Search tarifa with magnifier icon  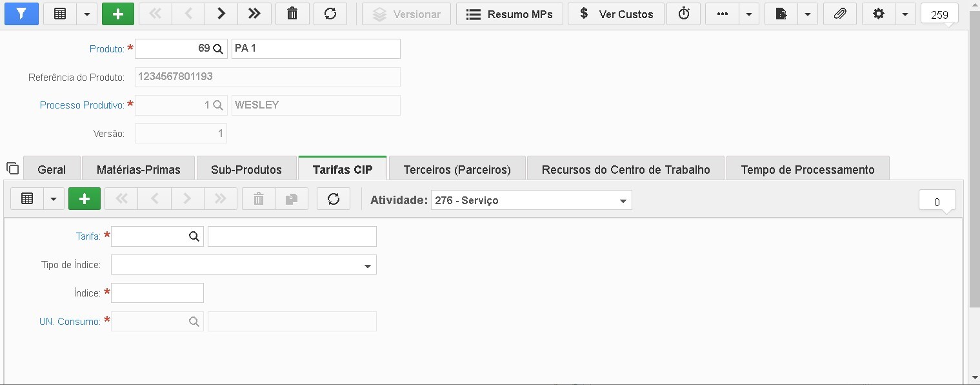[x=194, y=236]
